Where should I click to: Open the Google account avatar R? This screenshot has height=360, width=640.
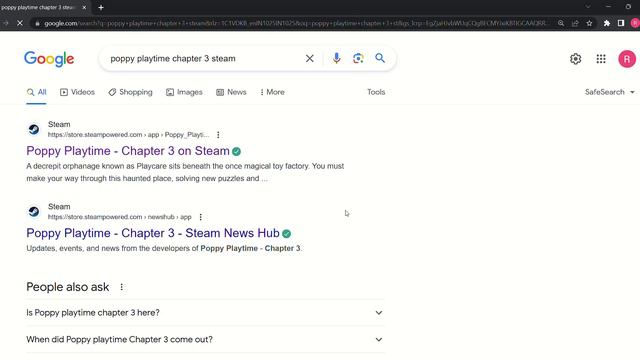[627, 59]
